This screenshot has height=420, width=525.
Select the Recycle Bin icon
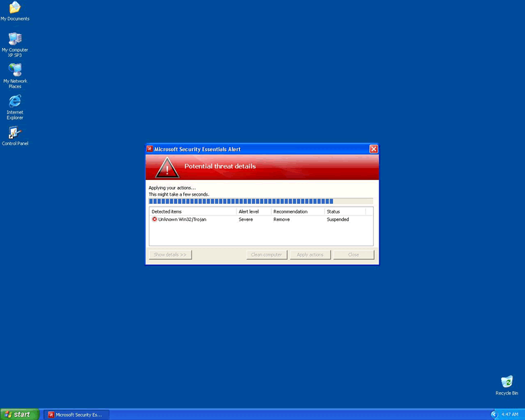click(x=507, y=382)
